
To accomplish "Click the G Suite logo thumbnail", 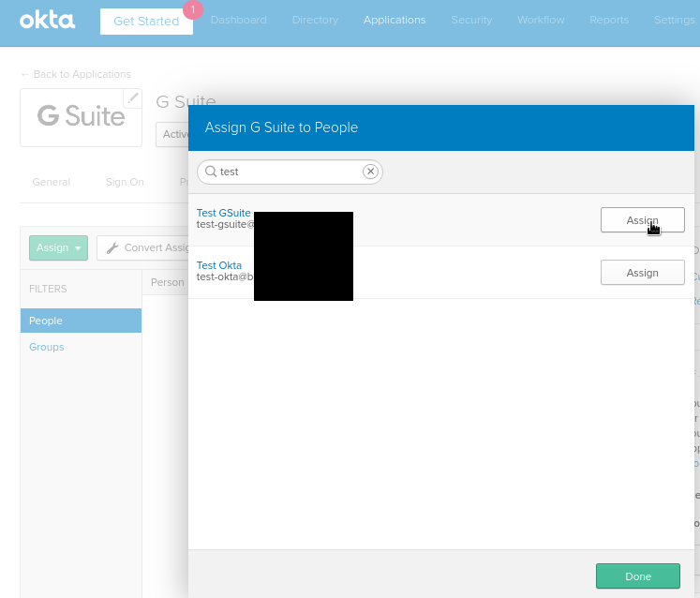I will (81, 117).
